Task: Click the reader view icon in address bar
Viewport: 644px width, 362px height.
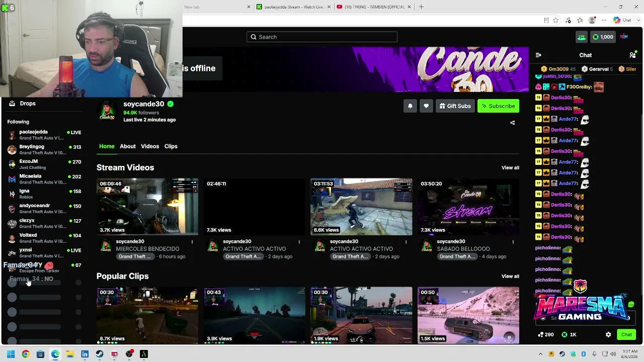Action: 546,20
